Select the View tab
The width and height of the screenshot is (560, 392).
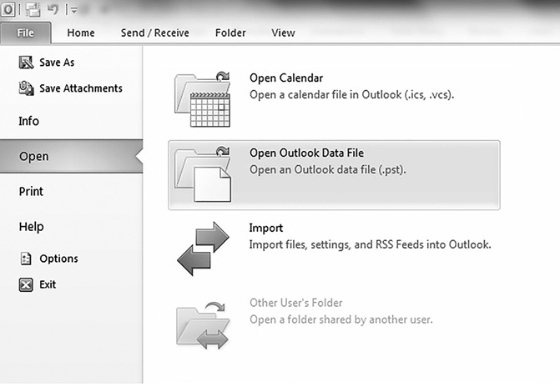(283, 33)
